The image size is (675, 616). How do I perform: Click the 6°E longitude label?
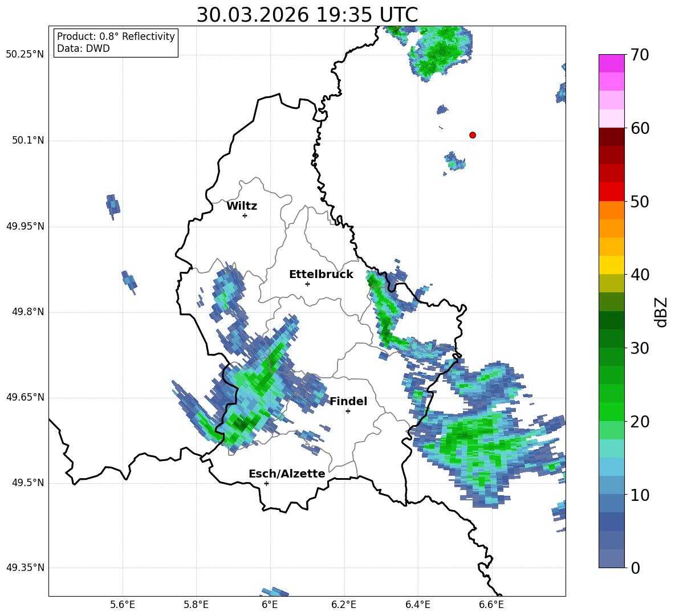click(x=270, y=605)
